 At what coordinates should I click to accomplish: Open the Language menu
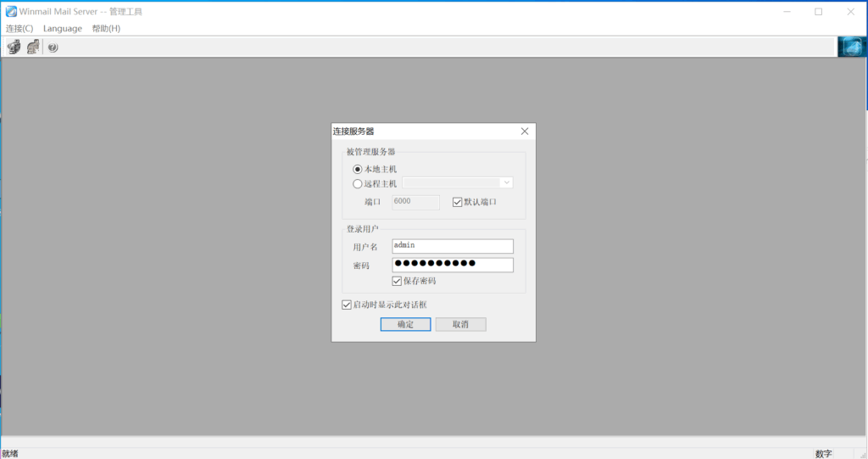(63, 28)
